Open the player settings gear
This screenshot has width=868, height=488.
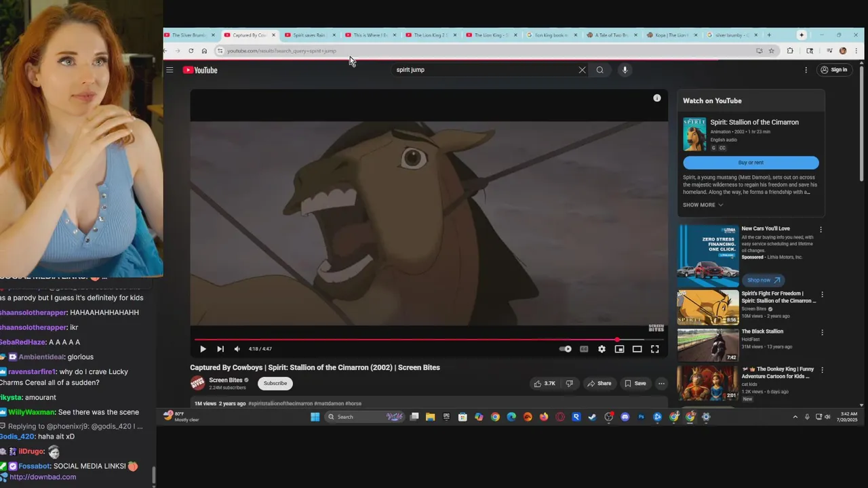pos(601,349)
